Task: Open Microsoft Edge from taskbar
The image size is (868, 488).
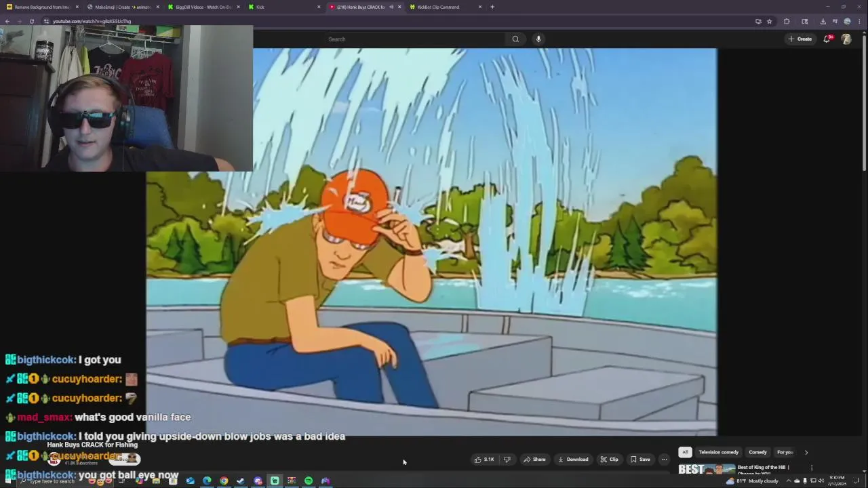Action: tap(207, 481)
